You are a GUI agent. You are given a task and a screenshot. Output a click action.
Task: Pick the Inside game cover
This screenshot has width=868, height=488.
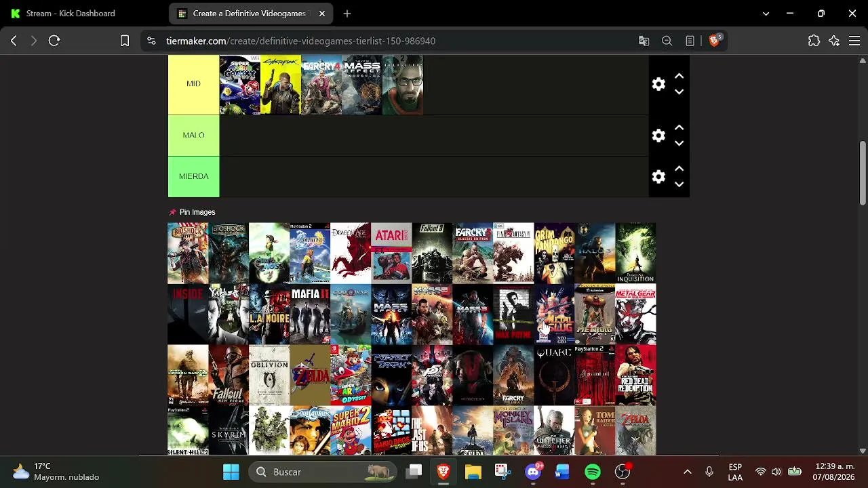[188, 314]
